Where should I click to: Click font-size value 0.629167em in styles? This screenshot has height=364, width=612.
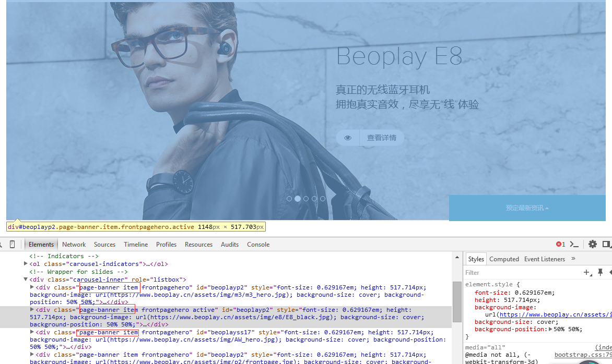[x=534, y=293]
